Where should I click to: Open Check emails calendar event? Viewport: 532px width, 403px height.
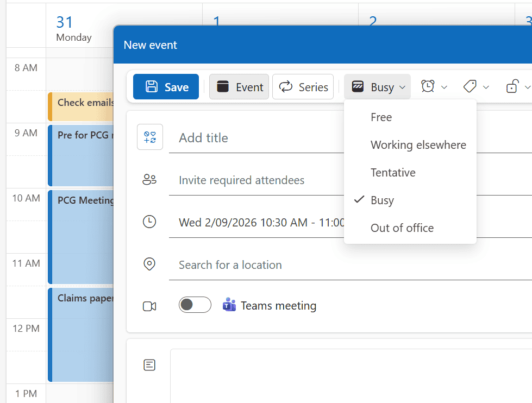(x=81, y=106)
